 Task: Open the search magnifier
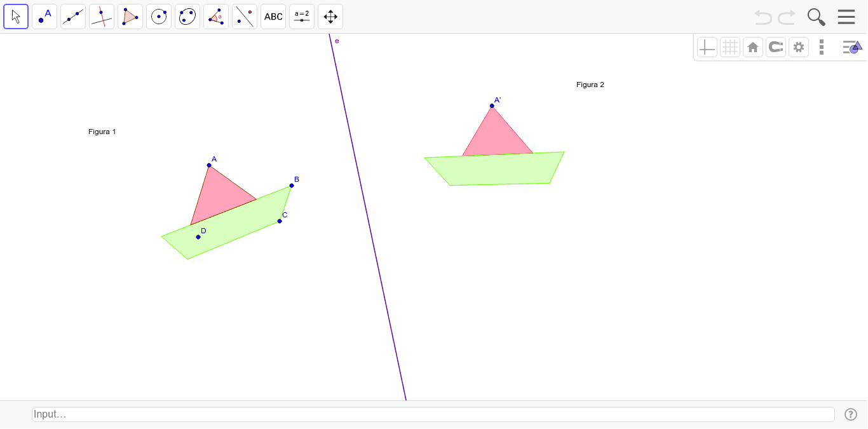coord(817,17)
